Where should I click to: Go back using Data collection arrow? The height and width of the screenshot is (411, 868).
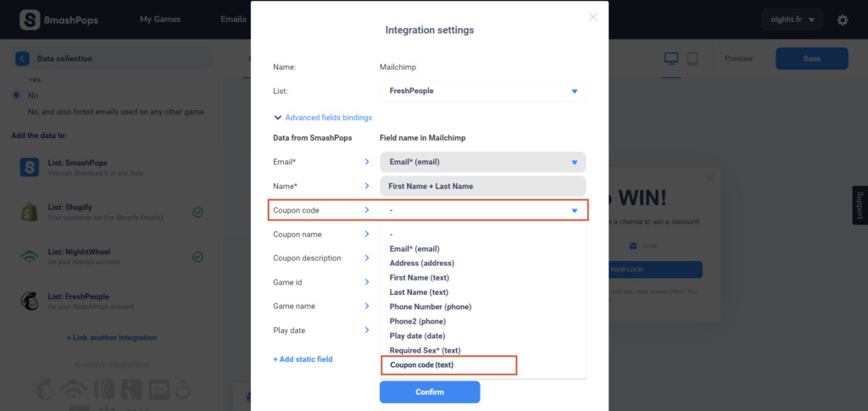22,58
